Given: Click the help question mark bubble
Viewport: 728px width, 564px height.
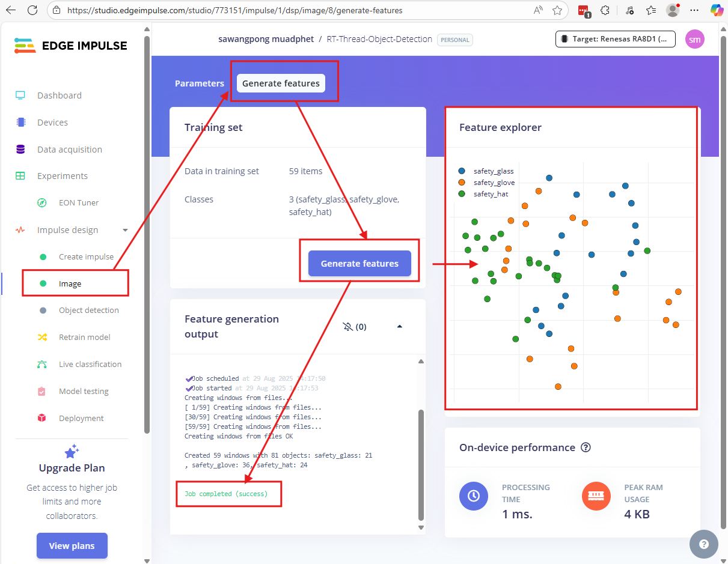Looking at the screenshot, I should point(704,544).
